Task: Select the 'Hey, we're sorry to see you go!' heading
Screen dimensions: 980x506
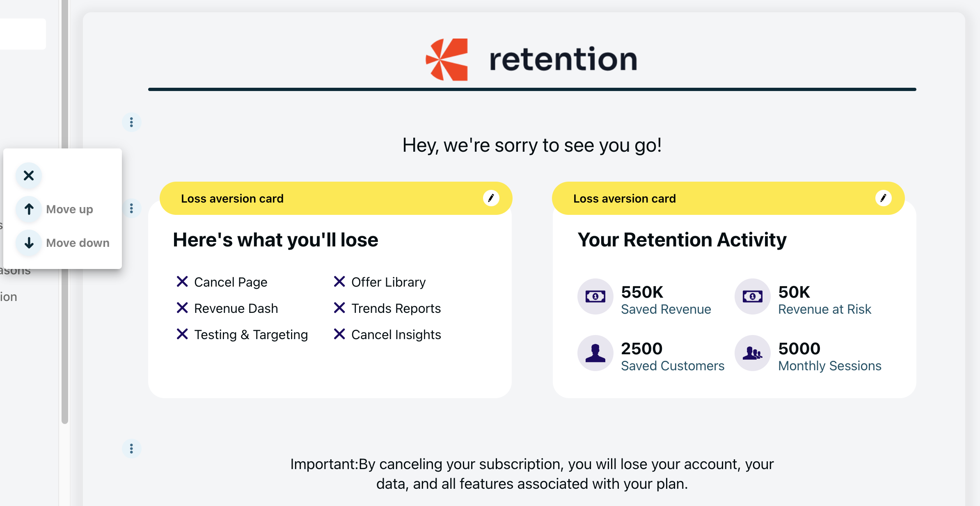Action: click(532, 145)
